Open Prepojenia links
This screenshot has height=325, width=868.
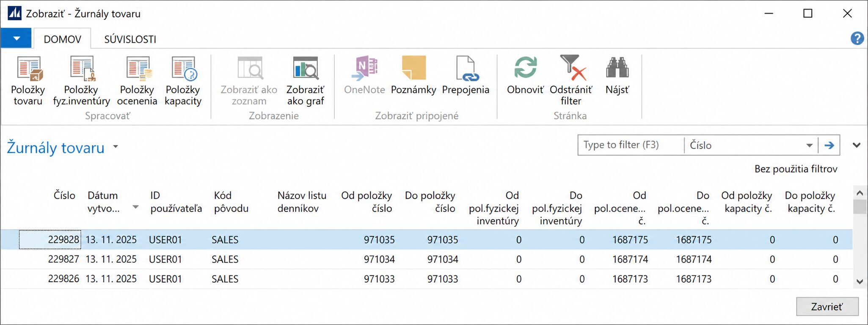(x=466, y=75)
